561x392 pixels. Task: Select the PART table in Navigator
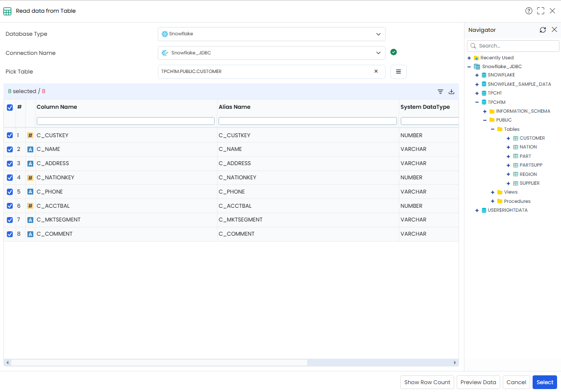pyautogui.click(x=525, y=156)
